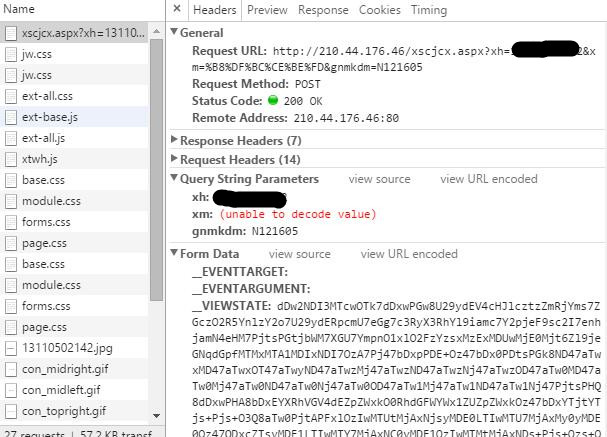Click view source beside Form Data

click(300, 254)
